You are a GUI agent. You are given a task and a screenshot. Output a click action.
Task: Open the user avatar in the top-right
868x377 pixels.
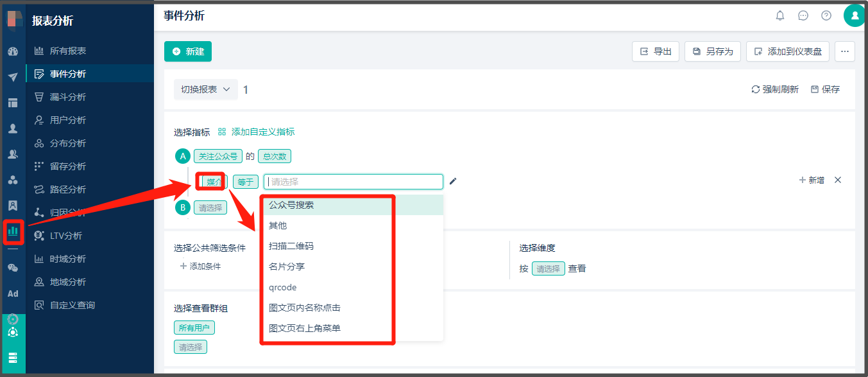pos(854,14)
